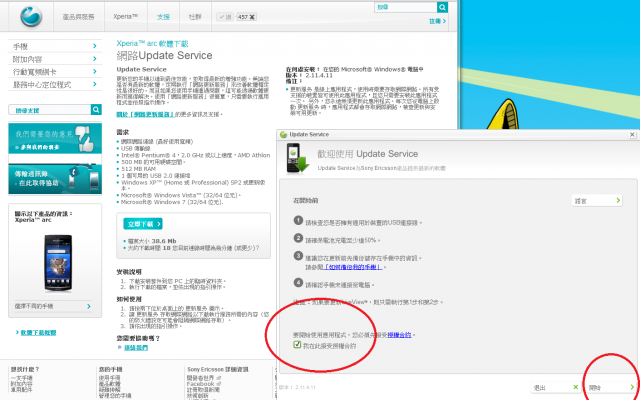The height and width of the screenshot is (400, 640).
Task: Expand the 服務中心定位程式 sidebar item
Action: (55, 84)
